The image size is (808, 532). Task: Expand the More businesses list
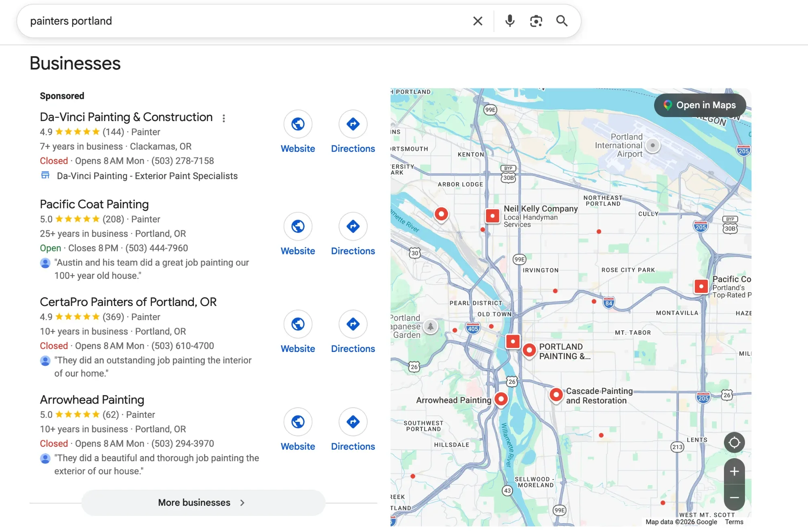coord(203,503)
